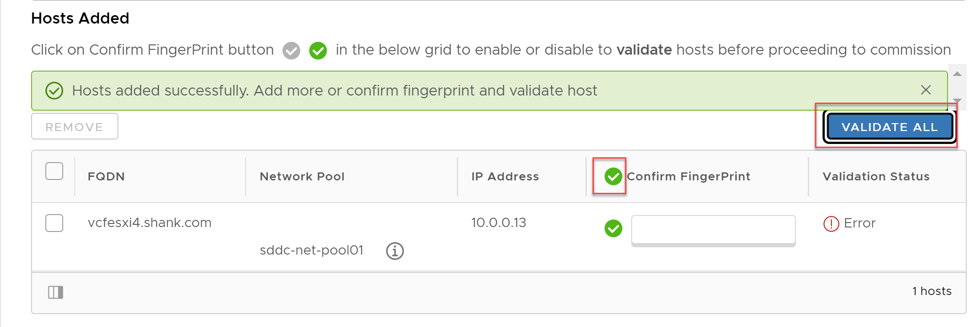Click the green enabled fingerprint icon in instructions
This screenshot has width=980, height=327.
[x=318, y=51]
